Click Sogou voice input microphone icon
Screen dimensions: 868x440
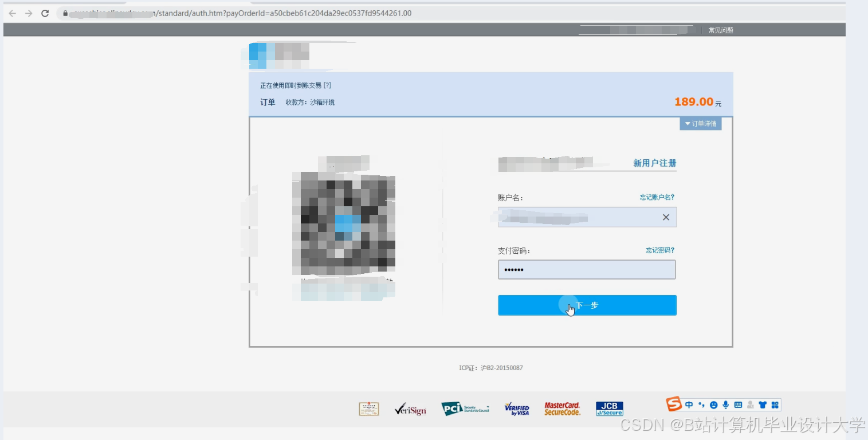725,405
